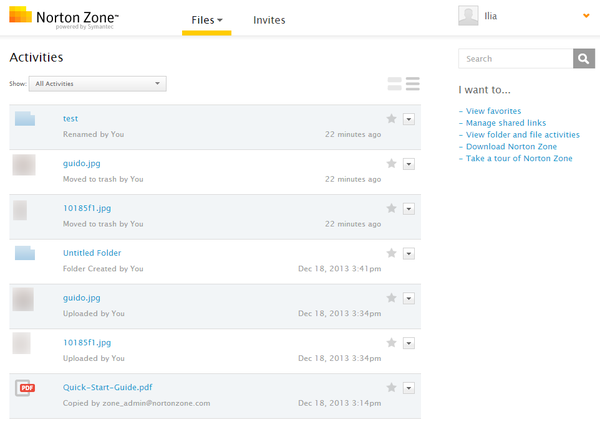The width and height of the screenshot is (600, 425).
Task: Click the View favorites link
Action: (x=493, y=111)
